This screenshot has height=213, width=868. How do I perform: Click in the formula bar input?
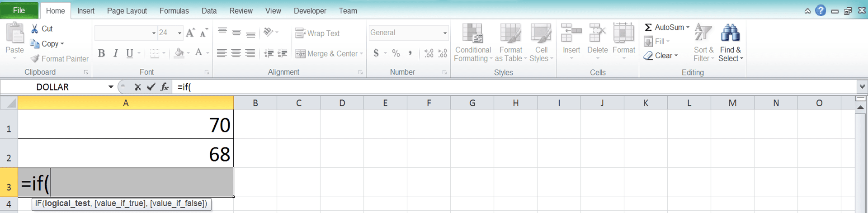tap(514, 87)
